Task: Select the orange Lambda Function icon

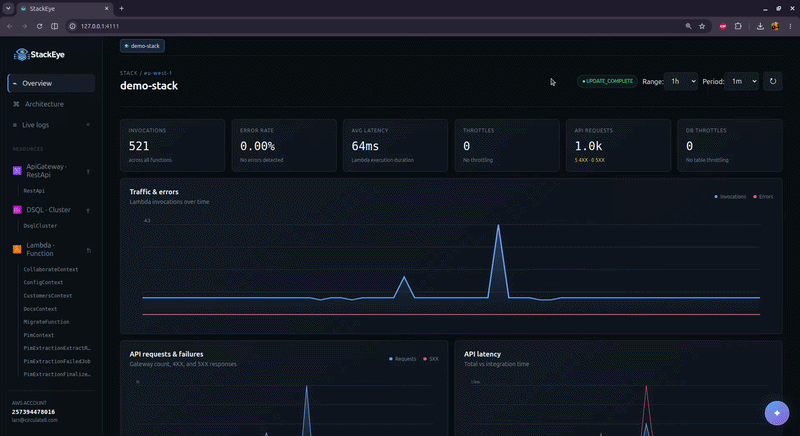Action: click(x=17, y=249)
